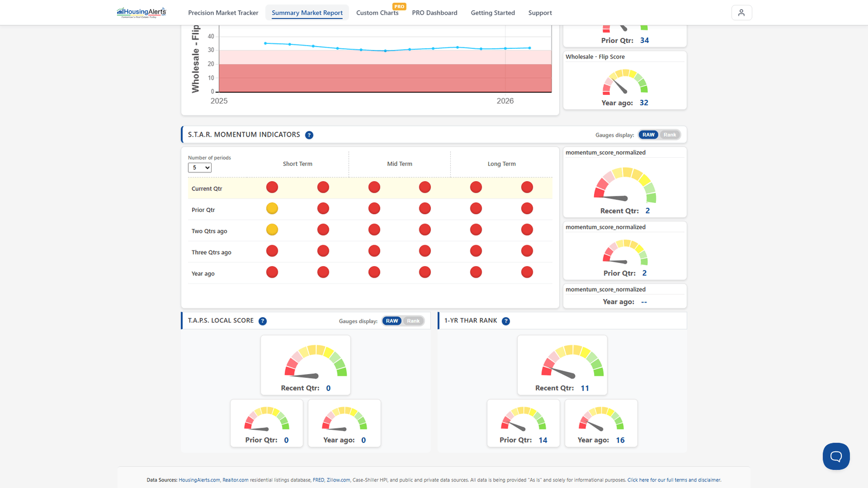Viewport: 868px width, 488px height.
Task: Click the THAR Rank Prior Qtr gauge
Action: pos(524,419)
